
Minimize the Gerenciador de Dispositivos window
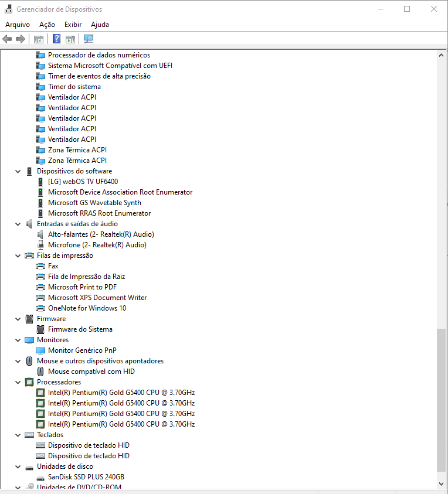(x=381, y=9)
